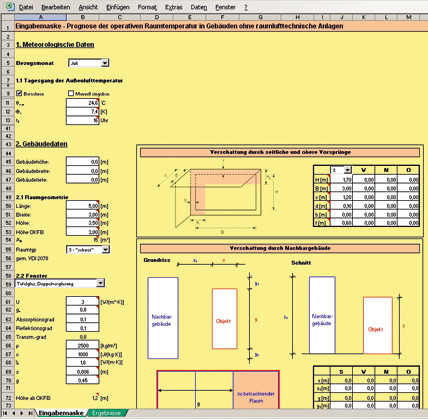Click the Excel workbook icon in menu bar
428x419 pixels.
(10, 6)
